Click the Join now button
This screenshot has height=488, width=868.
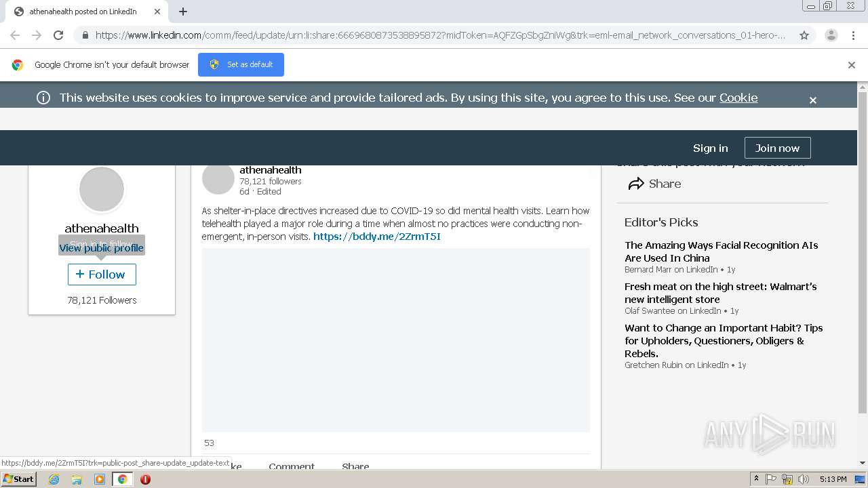pos(777,148)
